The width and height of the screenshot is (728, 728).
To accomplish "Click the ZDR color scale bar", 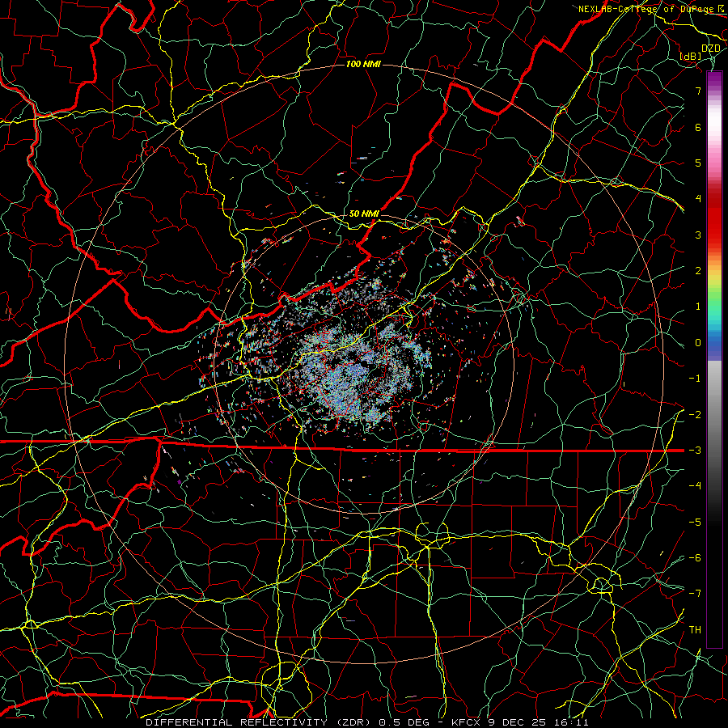I will pyautogui.click(x=714, y=359).
